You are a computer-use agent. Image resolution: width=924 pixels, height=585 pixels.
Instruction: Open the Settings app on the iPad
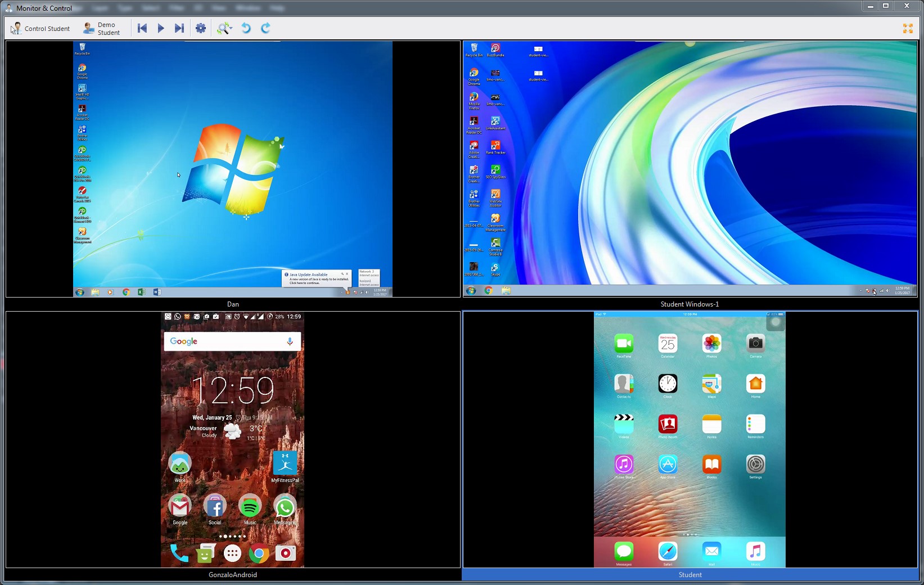click(755, 465)
